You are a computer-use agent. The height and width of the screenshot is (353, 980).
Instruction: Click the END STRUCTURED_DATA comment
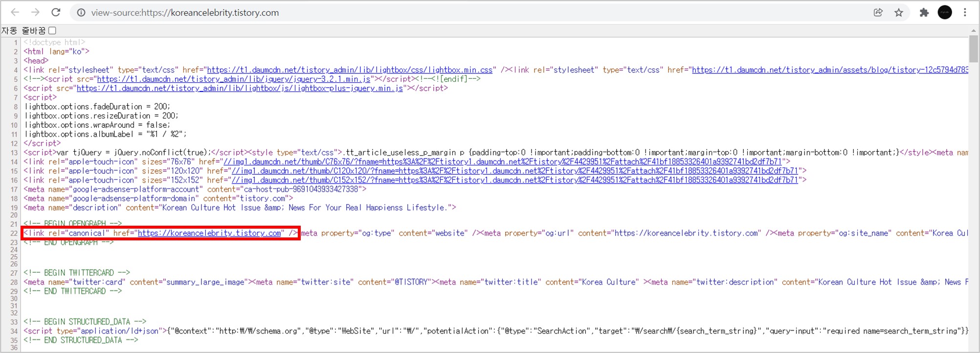81,340
